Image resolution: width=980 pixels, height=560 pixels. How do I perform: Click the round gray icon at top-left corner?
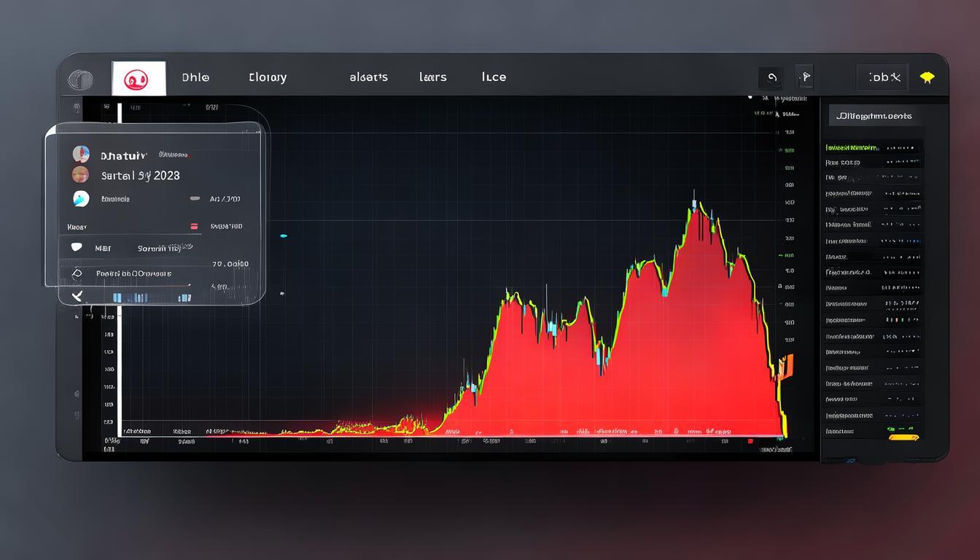79,79
